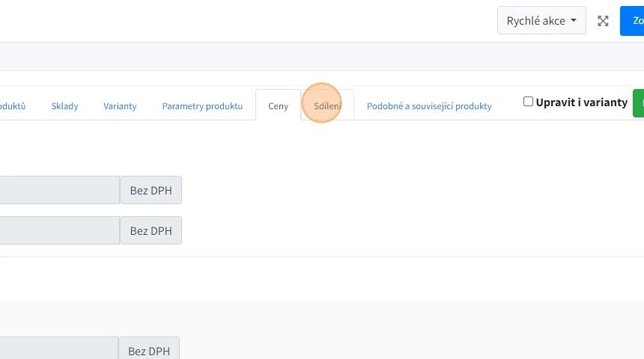Click the first Bez DPH button
644x359 pixels.
coord(151,190)
